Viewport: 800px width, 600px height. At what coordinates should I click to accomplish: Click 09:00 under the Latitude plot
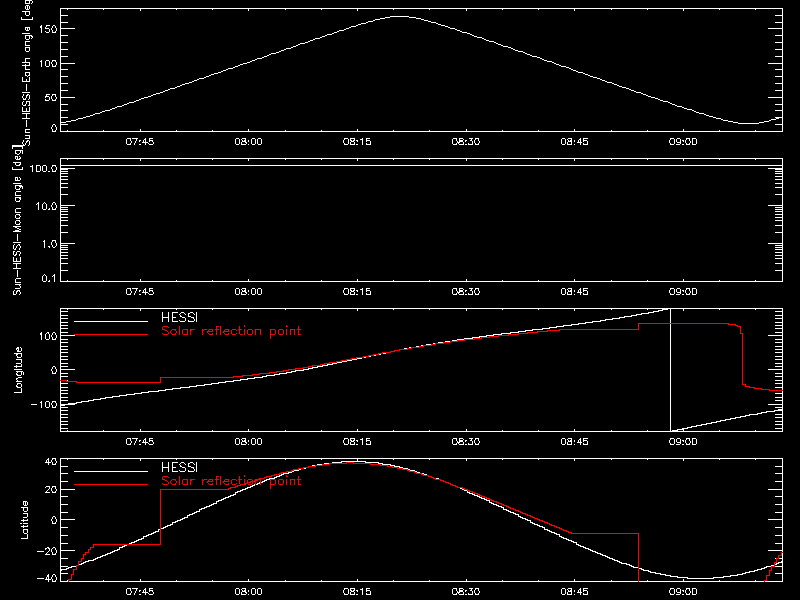[x=683, y=592]
